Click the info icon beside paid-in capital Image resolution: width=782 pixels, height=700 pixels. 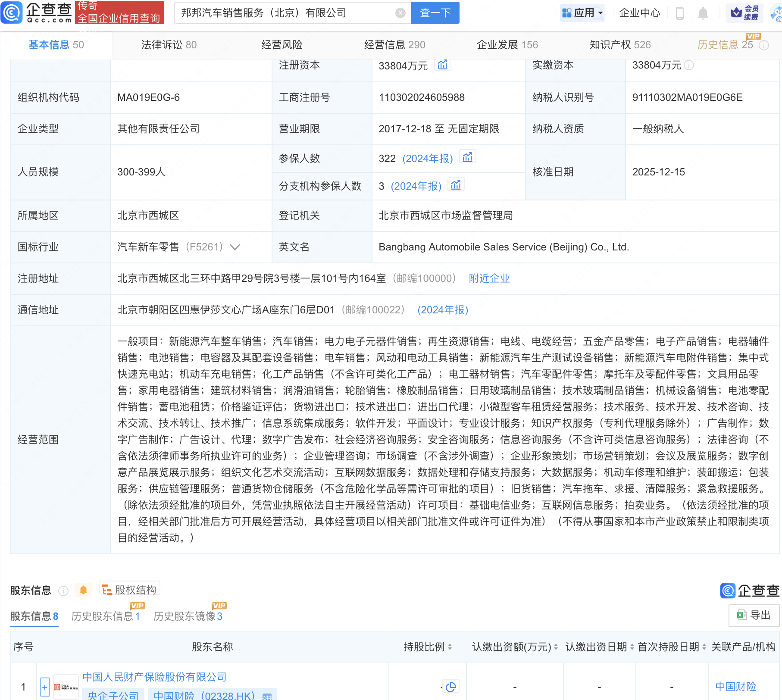(x=689, y=66)
